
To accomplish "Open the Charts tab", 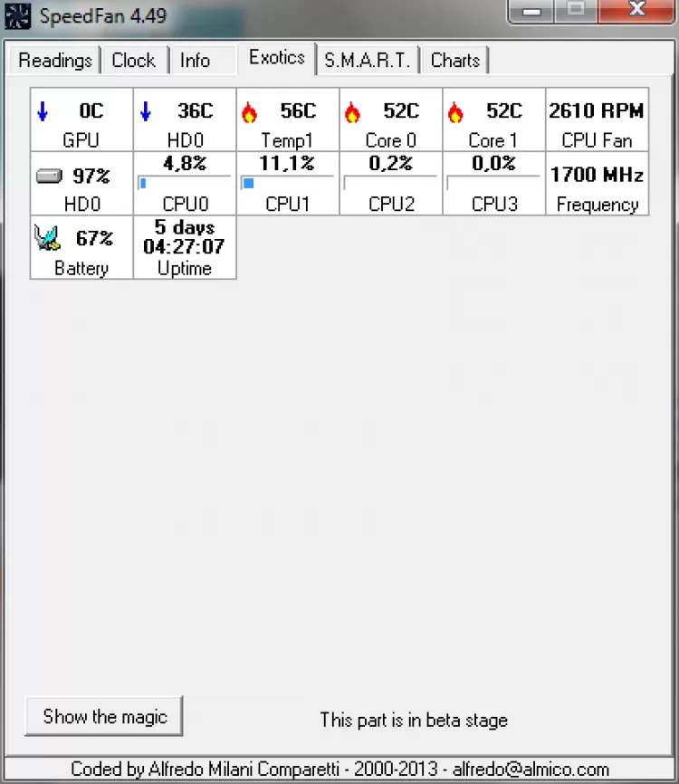I will pyautogui.click(x=455, y=61).
